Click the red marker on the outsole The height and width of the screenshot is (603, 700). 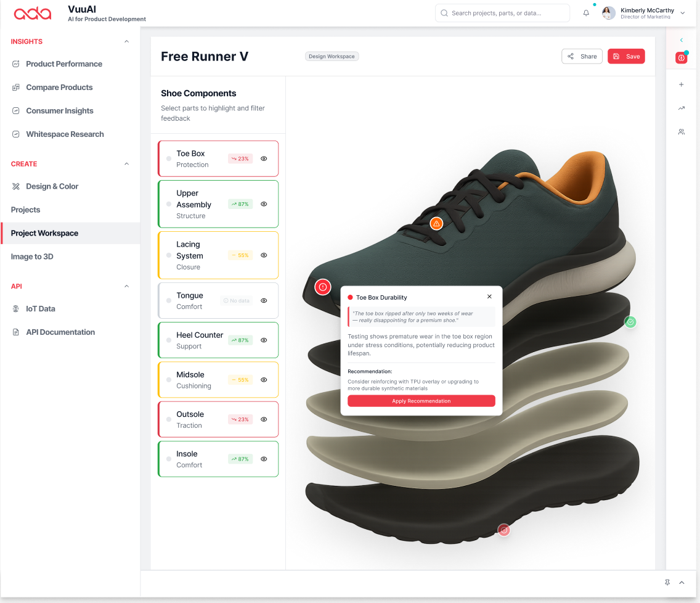click(x=504, y=530)
